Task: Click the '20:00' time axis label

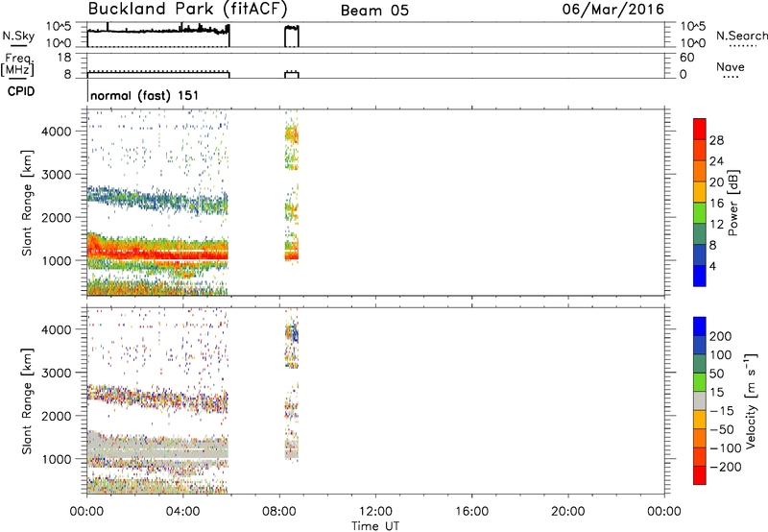Action: point(567,512)
